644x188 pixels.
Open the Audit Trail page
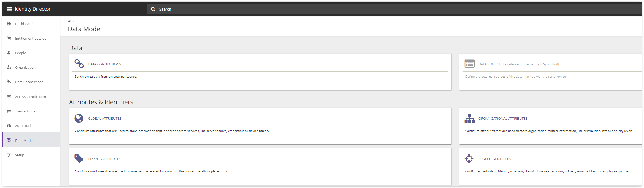23,126
